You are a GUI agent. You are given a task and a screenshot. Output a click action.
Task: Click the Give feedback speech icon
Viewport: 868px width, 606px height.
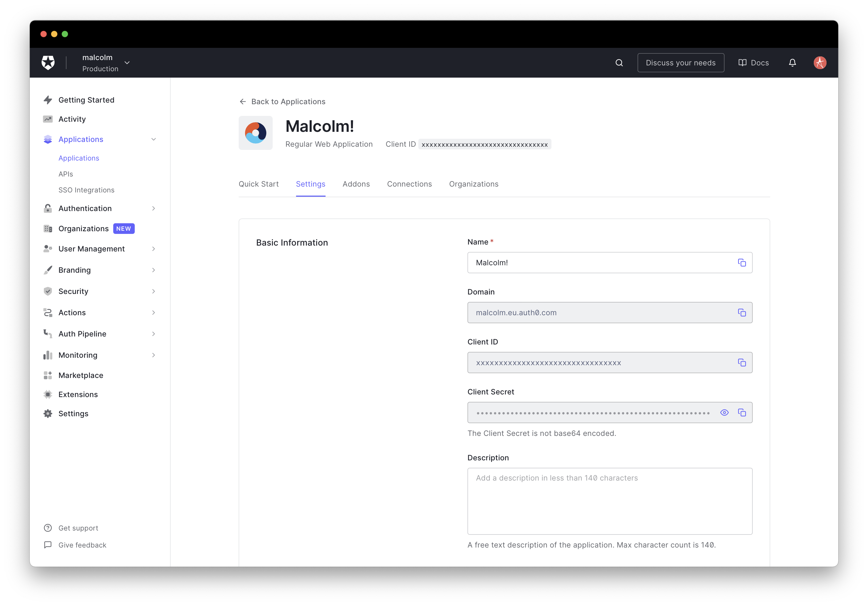48,545
